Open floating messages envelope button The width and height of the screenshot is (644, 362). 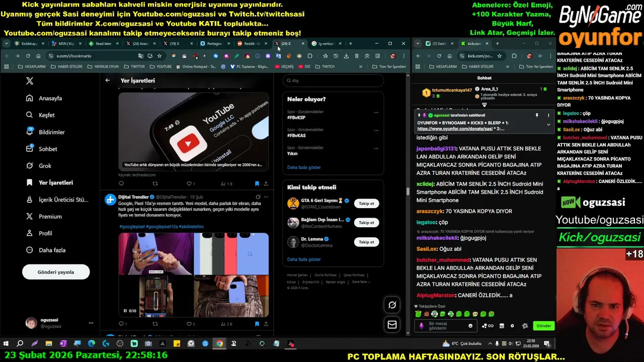pyautogui.click(x=392, y=325)
